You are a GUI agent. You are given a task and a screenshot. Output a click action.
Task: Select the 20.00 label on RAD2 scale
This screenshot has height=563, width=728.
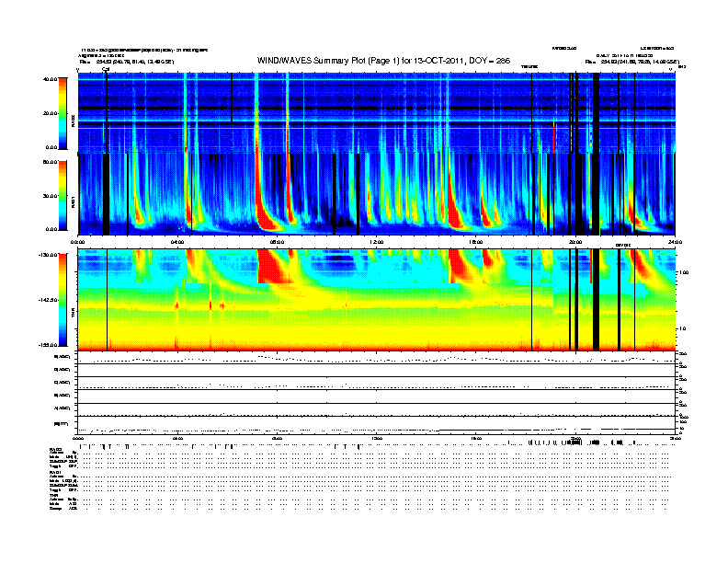[50, 113]
